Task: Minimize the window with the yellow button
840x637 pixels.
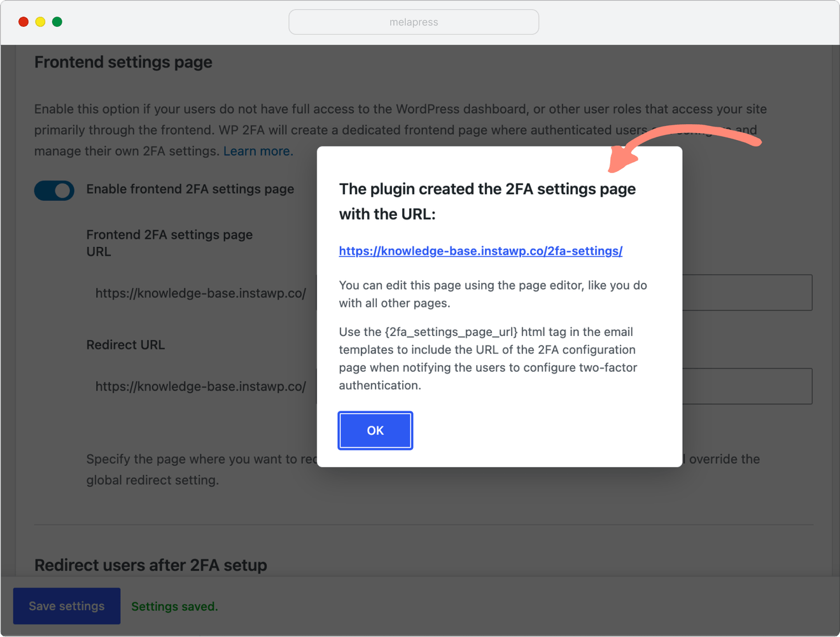Action: pos(40,22)
